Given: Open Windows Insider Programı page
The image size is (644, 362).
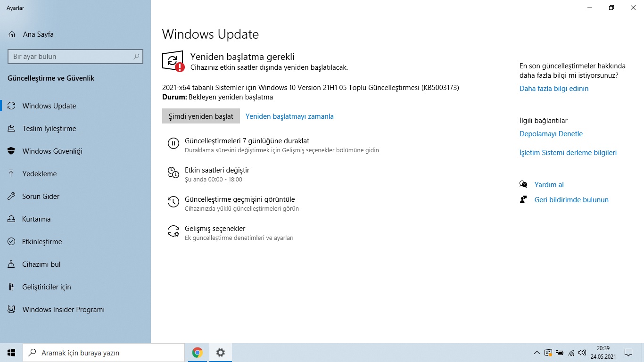Looking at the screenshot, I should 75,310.
